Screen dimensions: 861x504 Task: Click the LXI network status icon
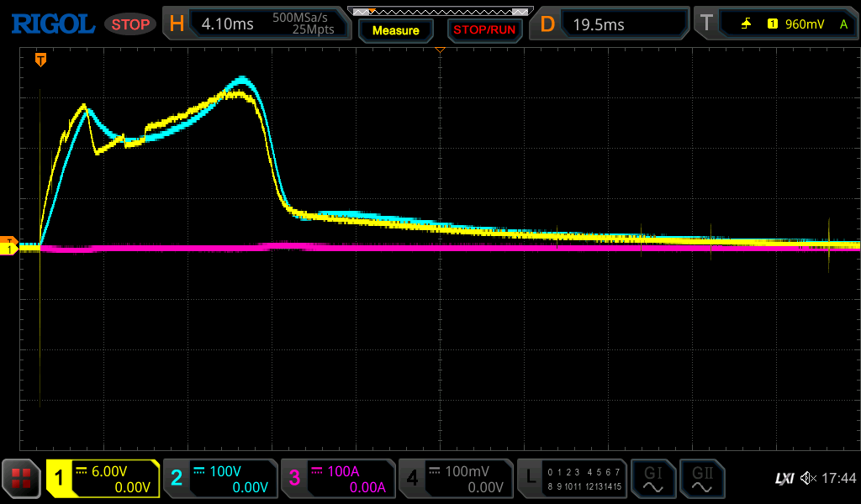[x=784, y=479]
